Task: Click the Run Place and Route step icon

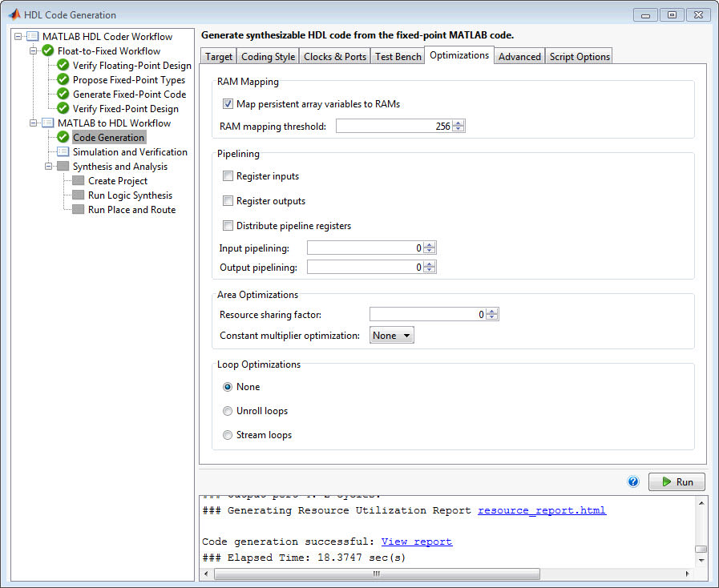Action: pos(78,209)
